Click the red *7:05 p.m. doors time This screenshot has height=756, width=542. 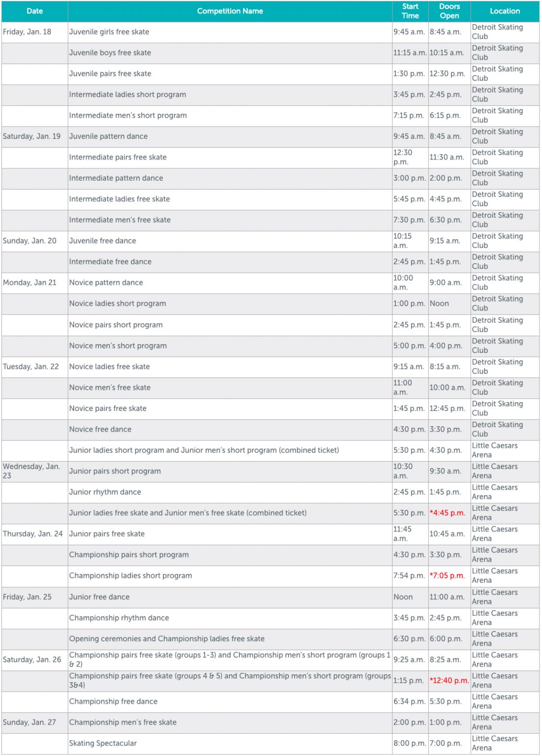point(447,576)
